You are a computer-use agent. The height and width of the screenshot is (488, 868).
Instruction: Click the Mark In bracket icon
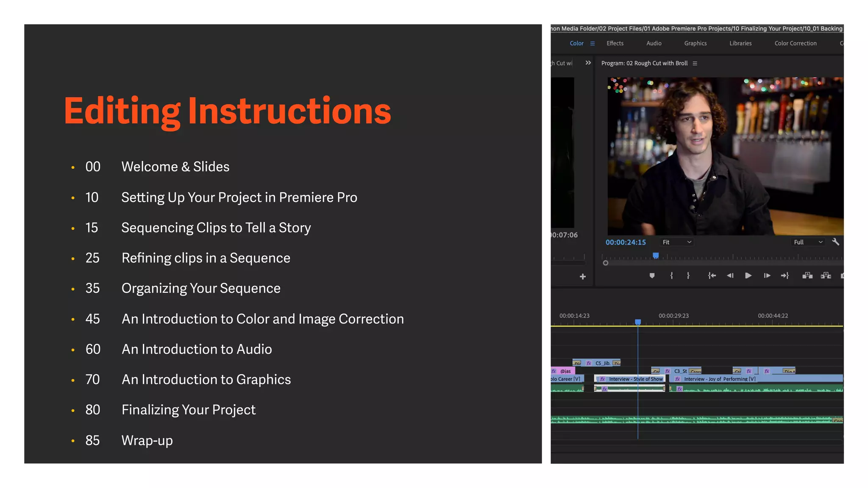point(671,276)
